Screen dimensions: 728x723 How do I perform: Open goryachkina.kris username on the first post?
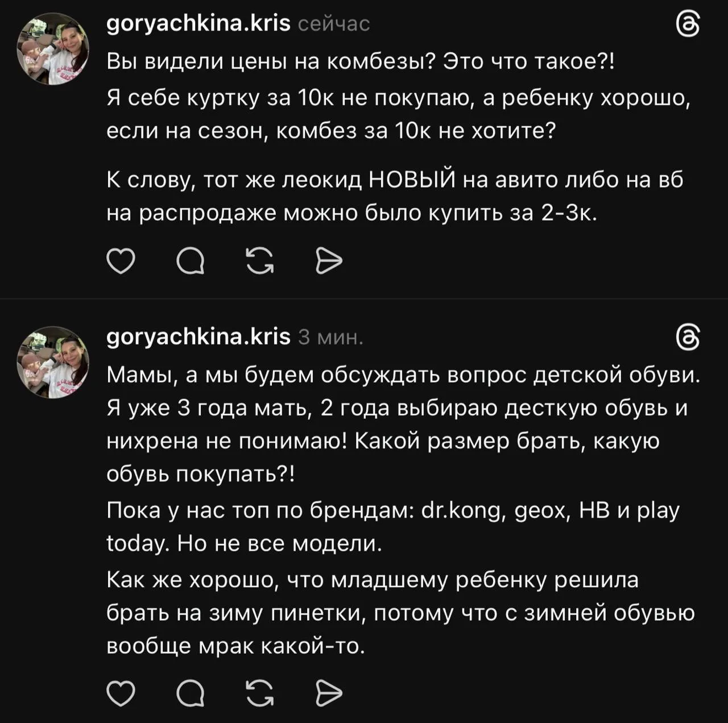(x=198, y=24)
